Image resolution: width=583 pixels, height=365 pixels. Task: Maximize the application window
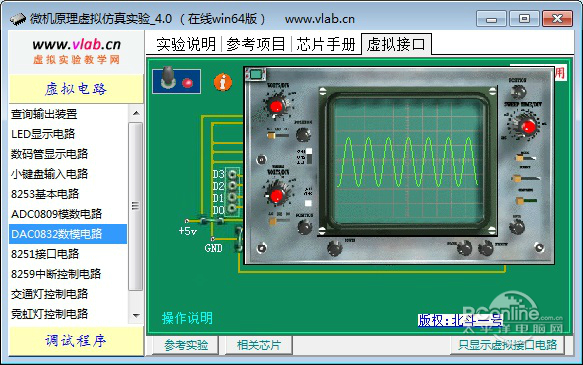coord(524,19)
